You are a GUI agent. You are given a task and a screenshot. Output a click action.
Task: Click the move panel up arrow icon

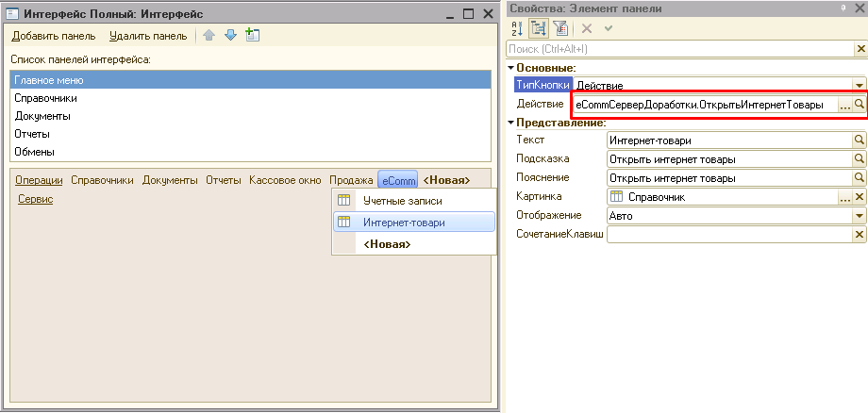coord(209,36)
